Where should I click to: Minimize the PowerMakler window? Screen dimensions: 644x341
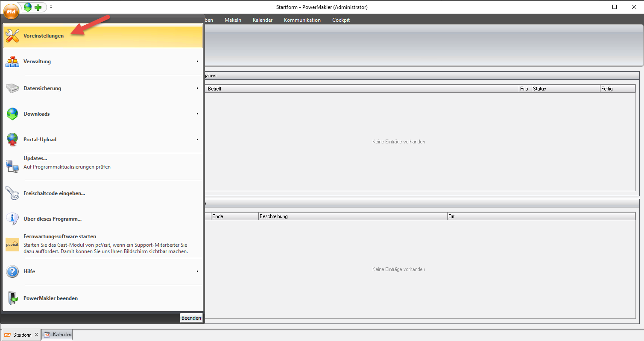(594, 7)
